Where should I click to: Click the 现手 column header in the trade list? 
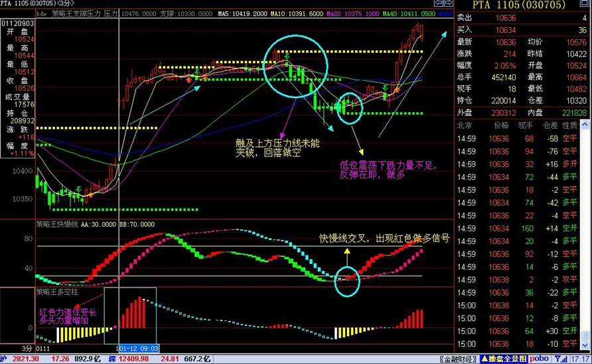point(525,125)
